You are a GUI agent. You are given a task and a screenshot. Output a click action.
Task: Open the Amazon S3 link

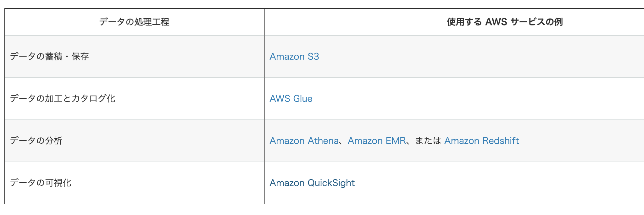tap(294, 57)
